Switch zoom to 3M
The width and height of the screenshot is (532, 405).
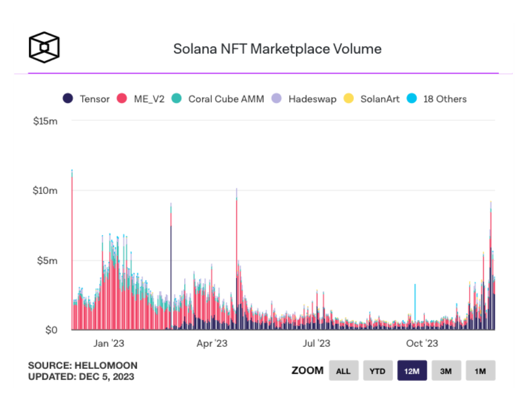[446, 371]
